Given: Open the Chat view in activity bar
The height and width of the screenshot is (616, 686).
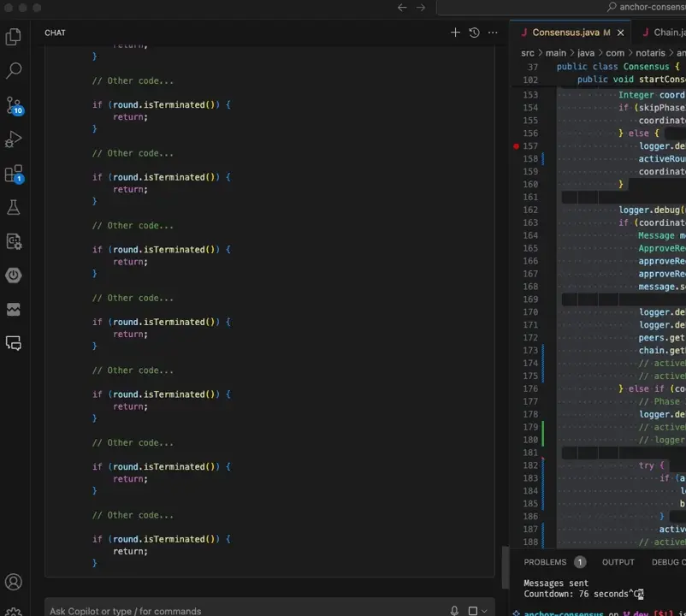Looking at the screenshot, I should 14,343.
